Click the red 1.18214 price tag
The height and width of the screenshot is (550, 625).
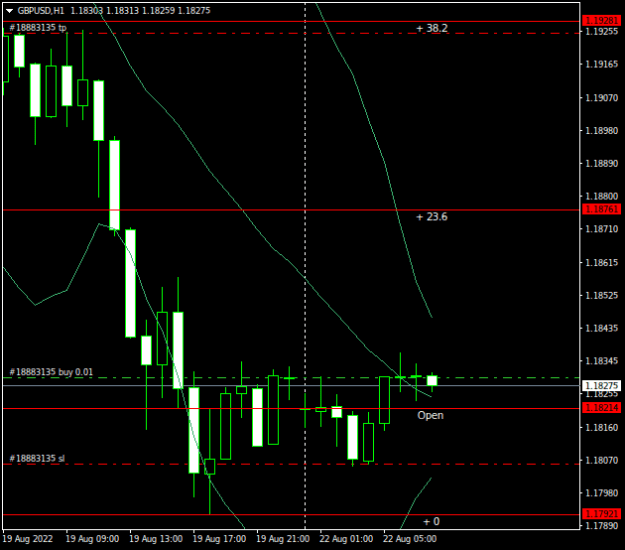601,407
